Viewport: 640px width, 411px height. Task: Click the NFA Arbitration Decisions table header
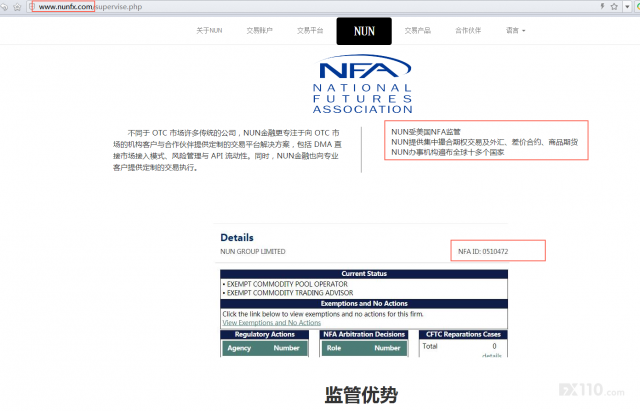(364, 334)
